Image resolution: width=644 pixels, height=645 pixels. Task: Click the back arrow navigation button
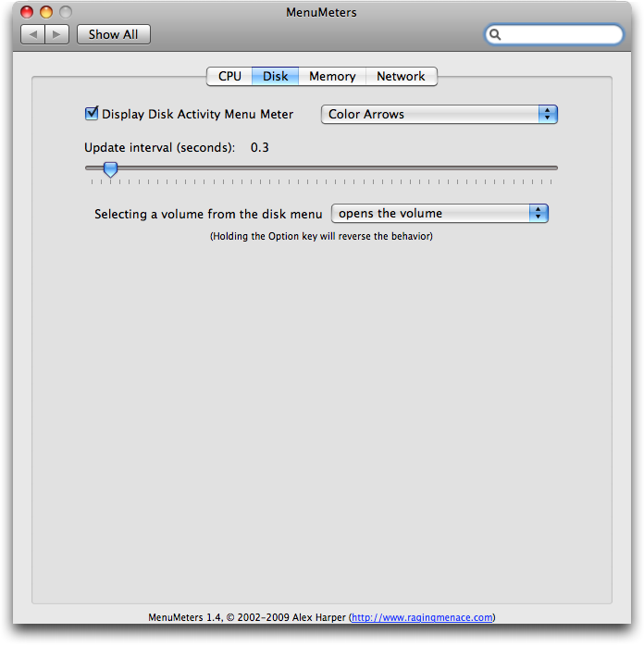click(x=33, y=34)
